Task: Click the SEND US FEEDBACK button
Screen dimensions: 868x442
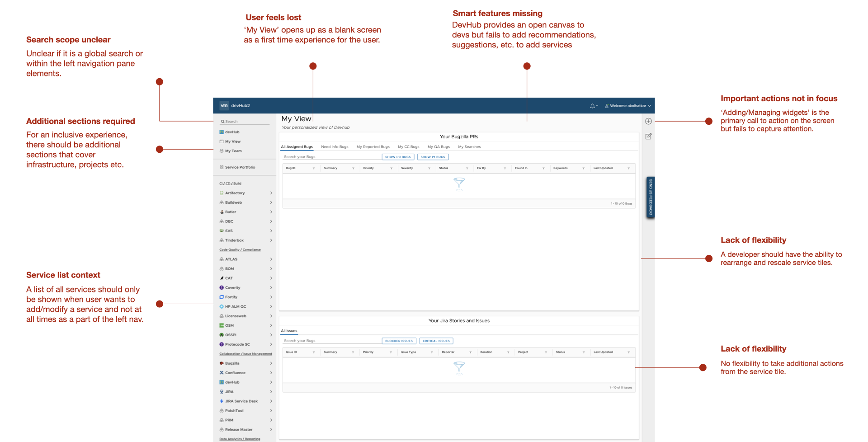Action: click(650, 197)
